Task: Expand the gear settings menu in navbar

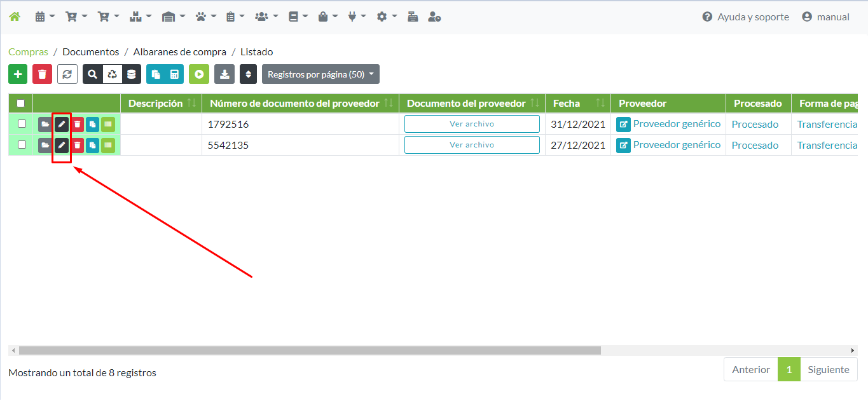Action: 386,17
